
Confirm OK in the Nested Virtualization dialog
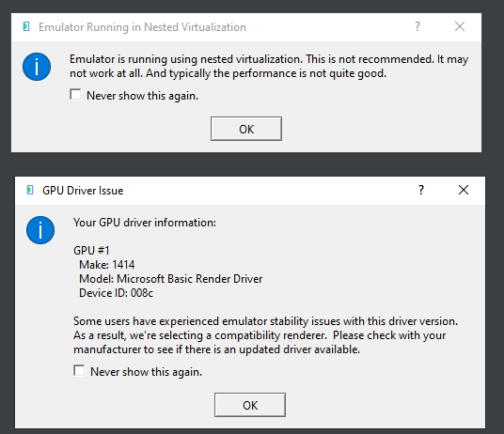click(x=246, y=129)
